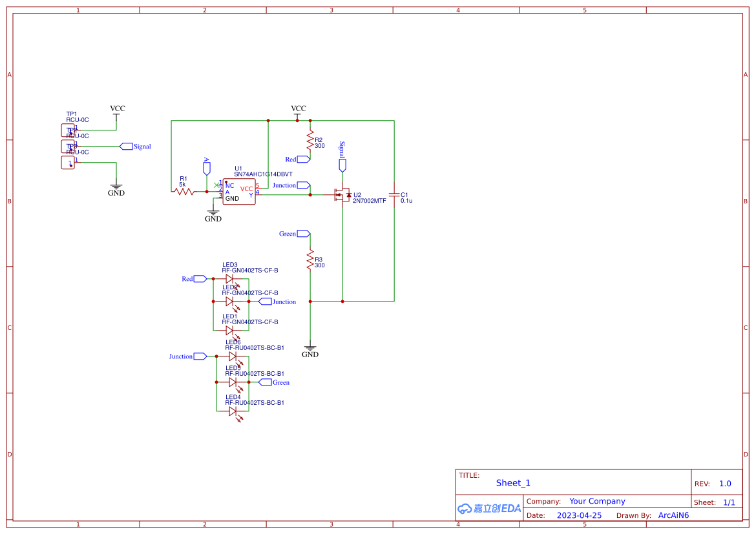Select the U2 2N7002MTF MOSFET symbol

click(x=343, y=195)
